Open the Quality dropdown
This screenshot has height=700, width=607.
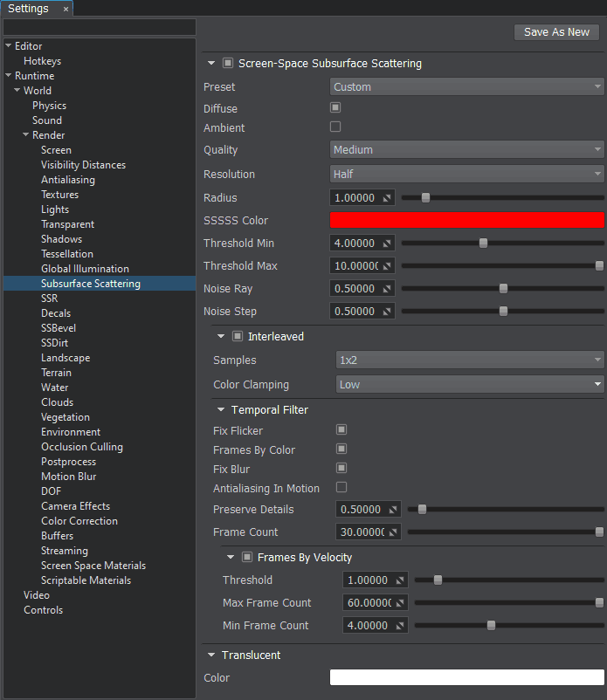(x=466, y=150)
